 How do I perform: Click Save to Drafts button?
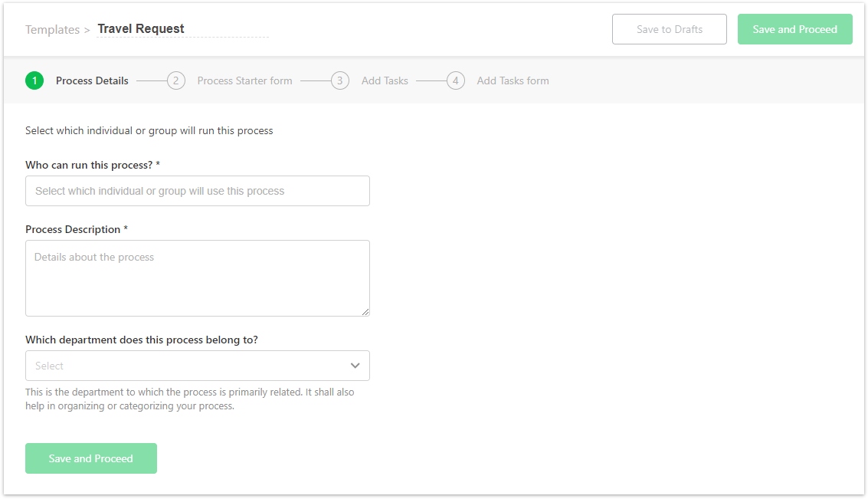670,29
